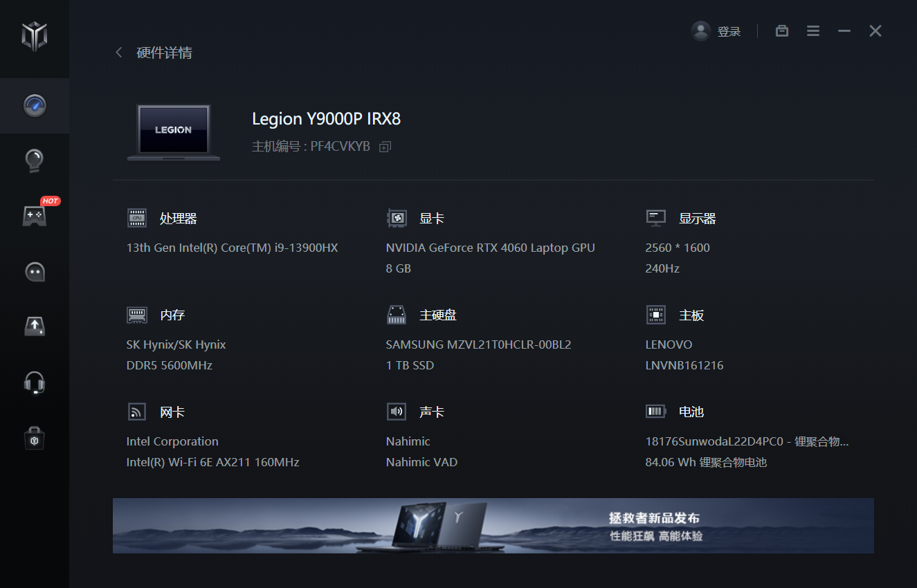Open the toolbox icon in title bar
This screenshot has width=917, height=588.
(x=782, y=31)
